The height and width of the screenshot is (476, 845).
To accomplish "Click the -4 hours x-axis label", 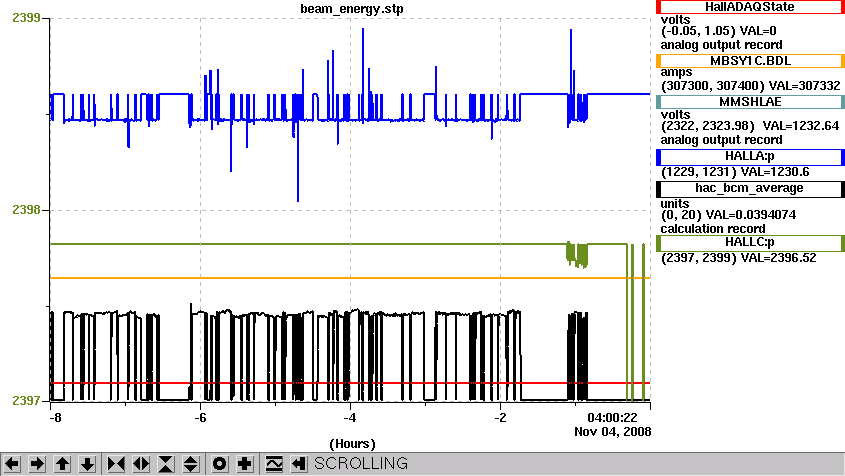I will tap(350, 418).
